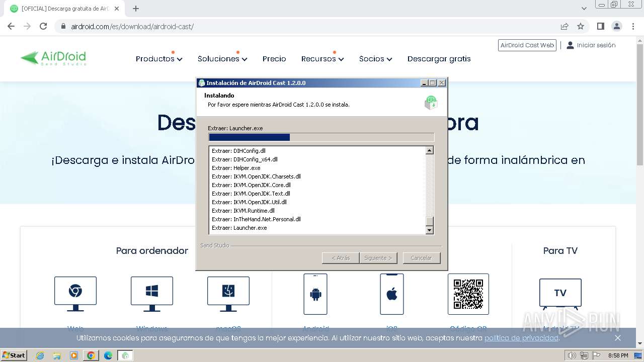This screenshot has width=644, height=362.
Task: Click the 'Para TV' heading
Action: click(560, 250)
